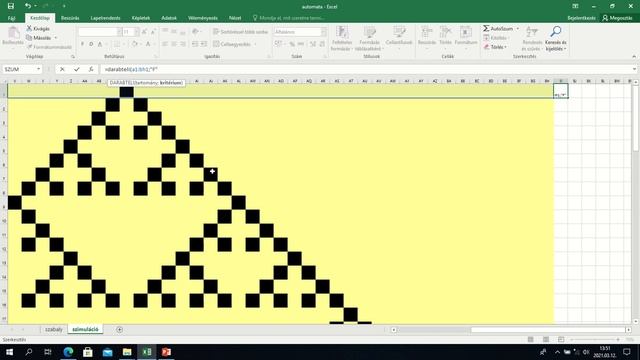Click the AutoSzum sigma icon
The image size is (640, 360).
tap(486, 29)
